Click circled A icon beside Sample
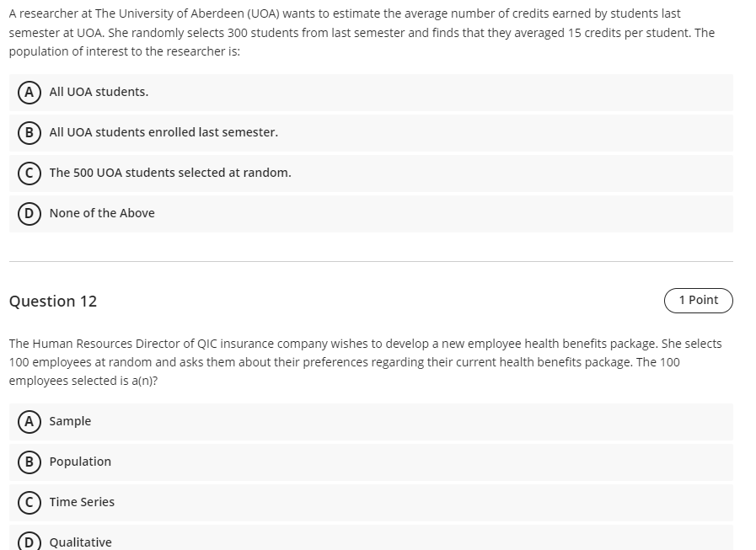Viewport: 756px width, 550px height. (29, 422)
